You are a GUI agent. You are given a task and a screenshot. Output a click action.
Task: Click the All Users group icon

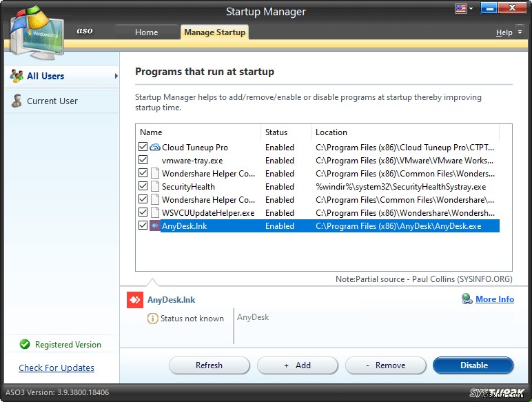(17, 76)
